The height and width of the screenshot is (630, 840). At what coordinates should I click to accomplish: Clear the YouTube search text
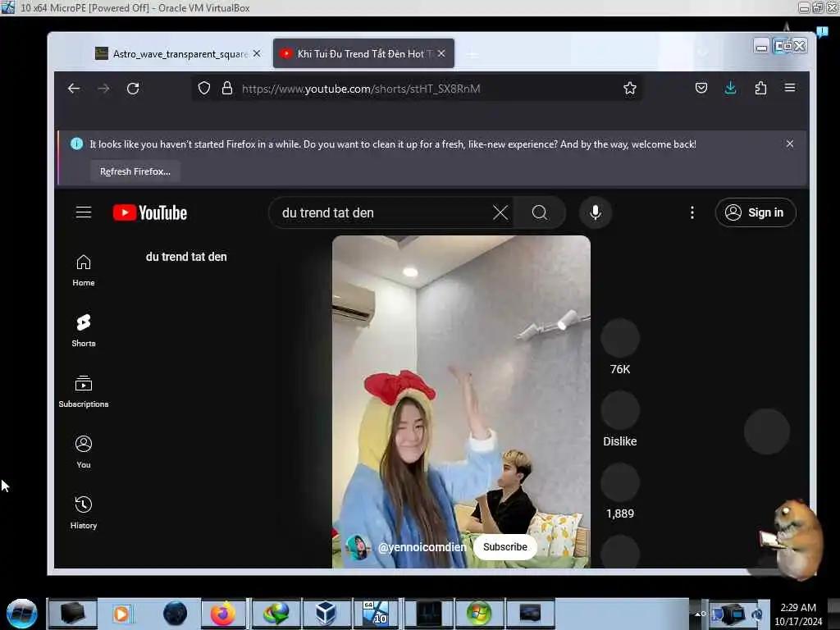pyautogui.click(x=500, y=212)
